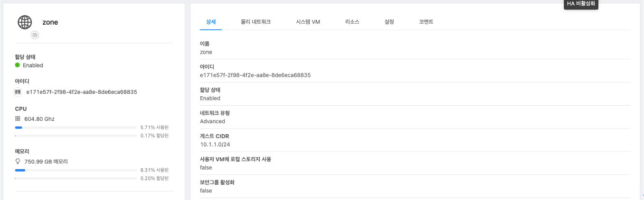Switch to the 물리 네트워크 tab
Screen dimensions: 644x200
(x=256, y=22)
